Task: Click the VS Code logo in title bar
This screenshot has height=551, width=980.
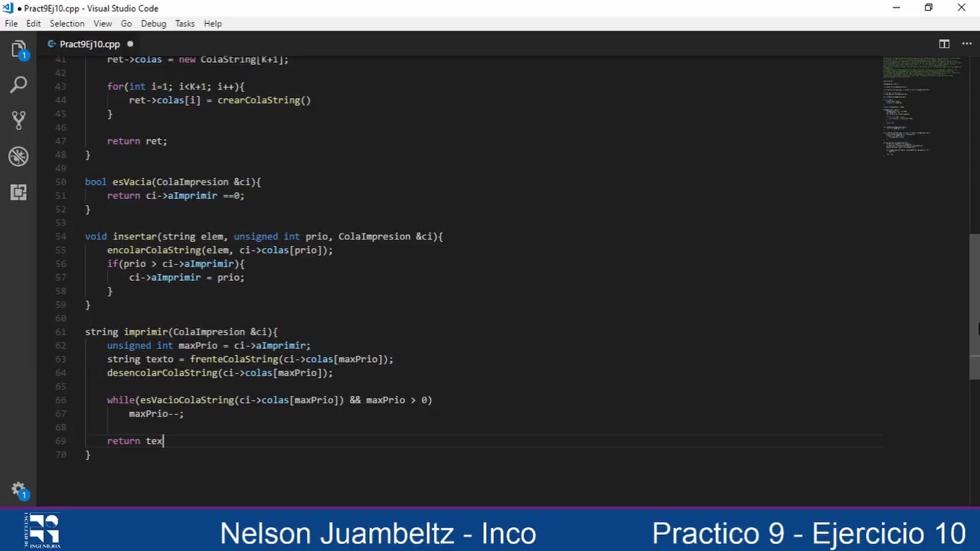Action: tap(8, 8)
